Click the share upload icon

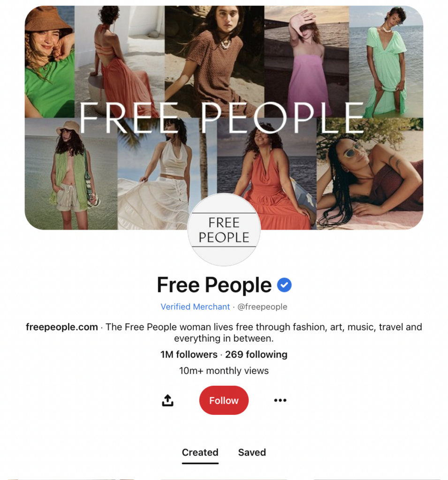(x=167, y=400)
